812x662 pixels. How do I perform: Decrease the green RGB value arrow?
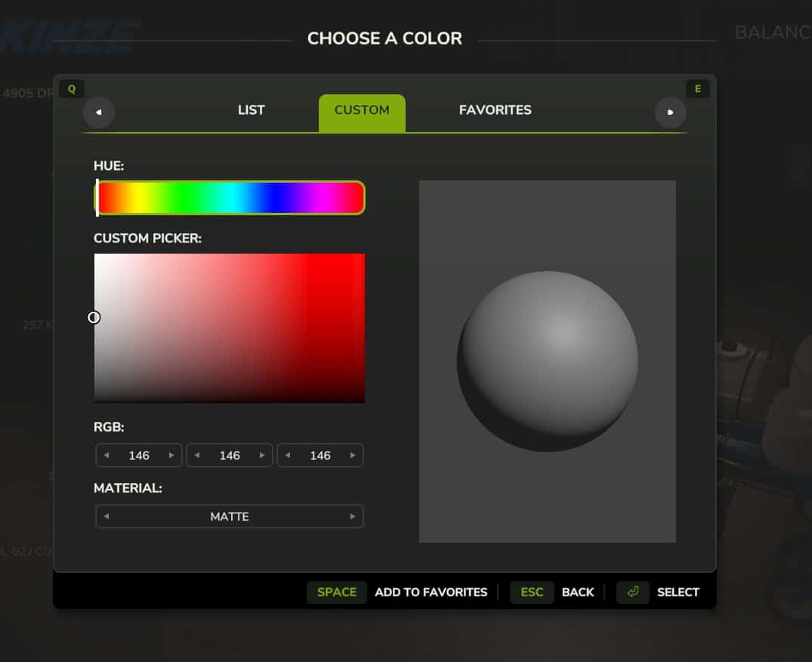point(197,455)
